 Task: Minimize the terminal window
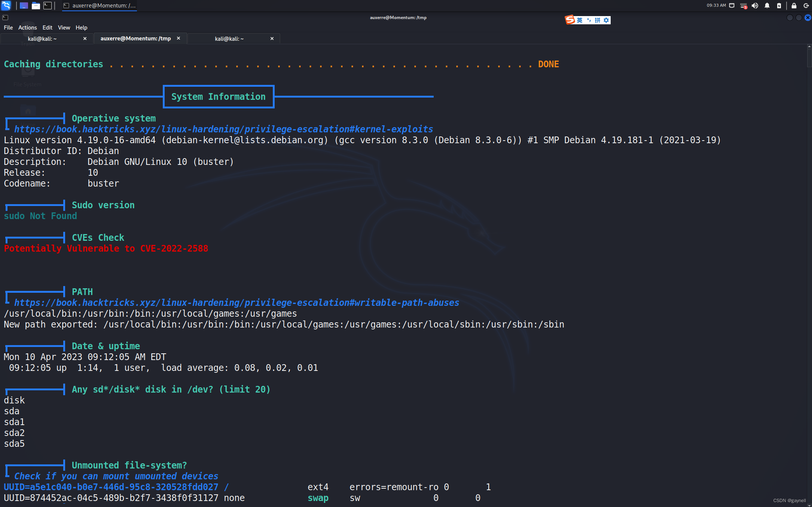[x=790, y=18]
